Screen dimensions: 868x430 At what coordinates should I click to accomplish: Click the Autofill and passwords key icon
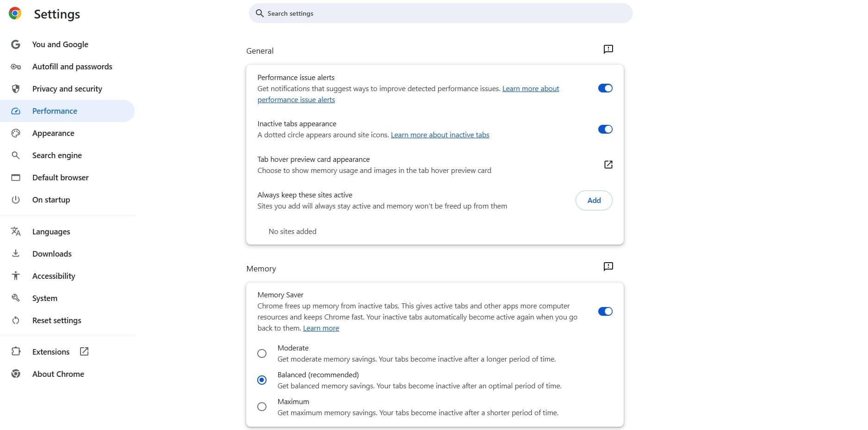coord(16,67)
